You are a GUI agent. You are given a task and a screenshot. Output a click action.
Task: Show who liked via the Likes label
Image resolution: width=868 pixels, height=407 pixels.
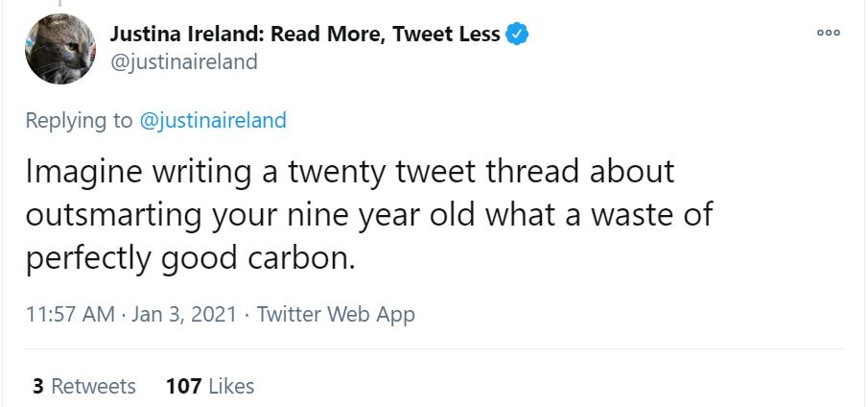click(231, 386)
